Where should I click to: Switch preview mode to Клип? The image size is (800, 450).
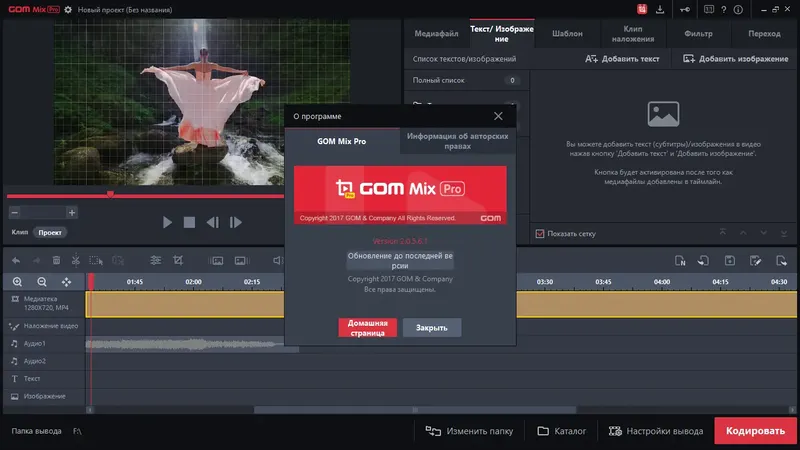pos(20,232)
